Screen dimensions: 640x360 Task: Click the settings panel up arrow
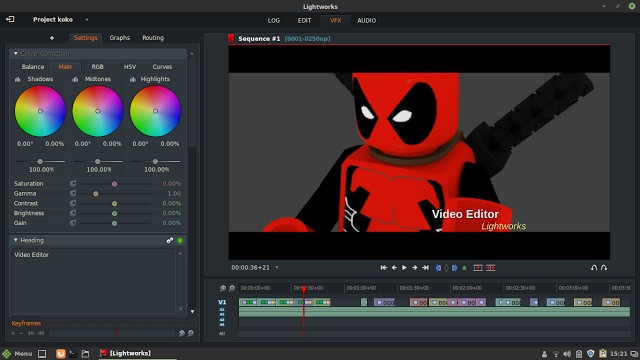point(192,53)
